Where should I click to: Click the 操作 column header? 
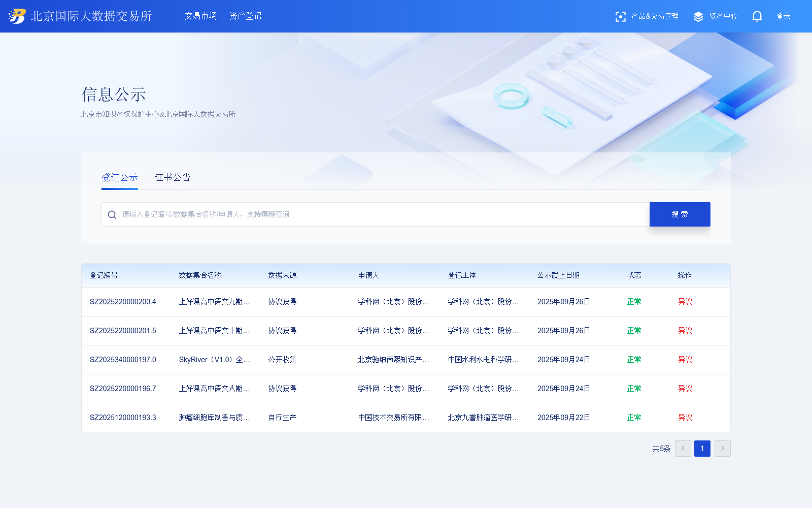point(685,275)
